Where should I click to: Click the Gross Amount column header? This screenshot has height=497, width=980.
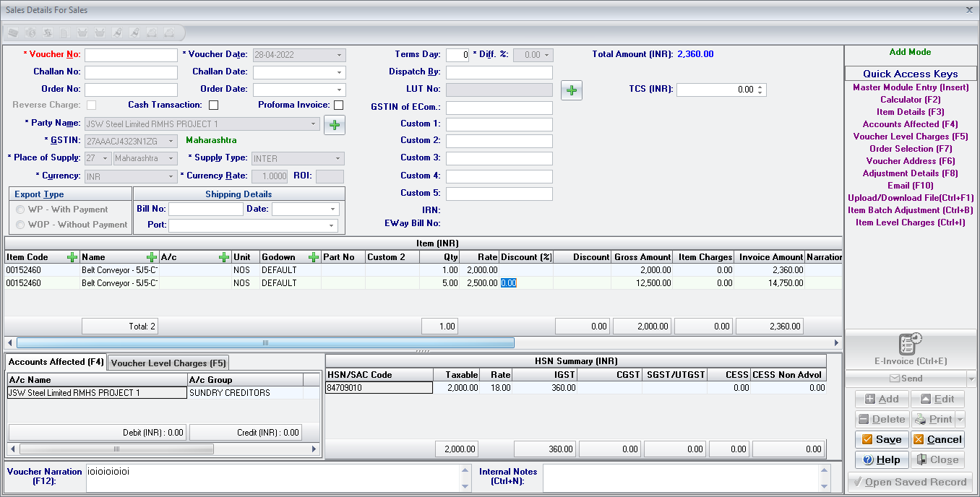point(642,257)
